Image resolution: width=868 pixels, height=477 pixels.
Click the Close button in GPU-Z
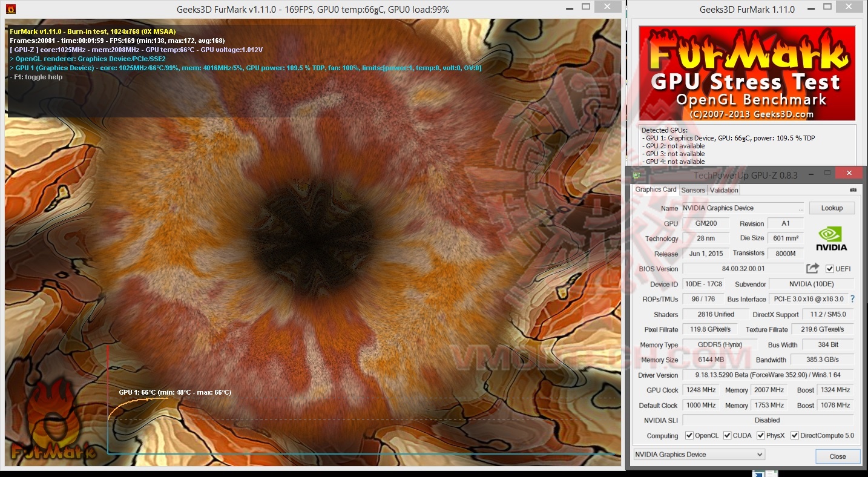tap(838, 456)
